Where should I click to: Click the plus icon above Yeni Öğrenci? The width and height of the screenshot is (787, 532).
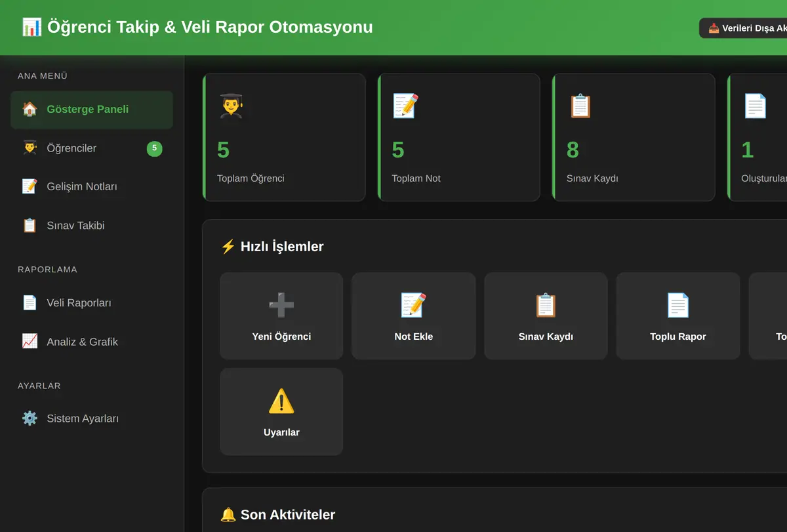pos(281,305)
